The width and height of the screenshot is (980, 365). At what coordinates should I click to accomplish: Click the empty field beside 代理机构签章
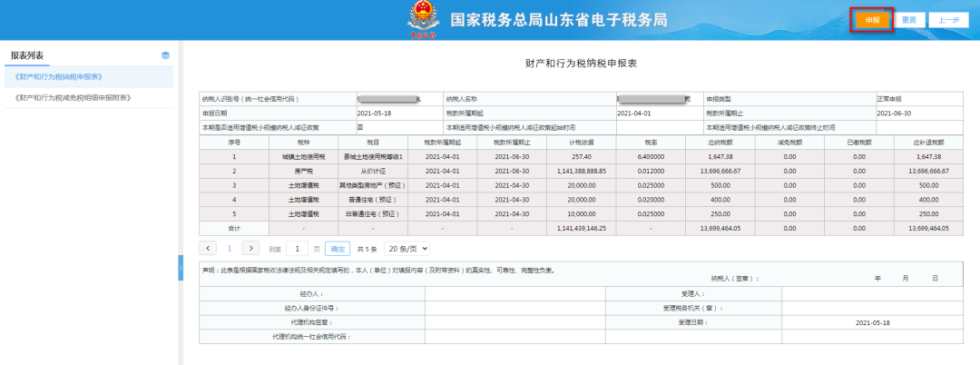(515, 322)
